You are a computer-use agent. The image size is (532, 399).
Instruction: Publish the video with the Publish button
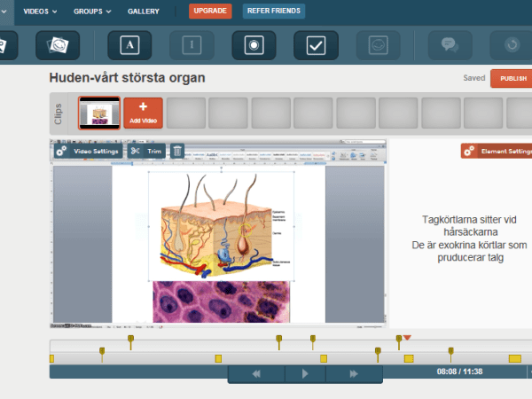coord(512,78)
